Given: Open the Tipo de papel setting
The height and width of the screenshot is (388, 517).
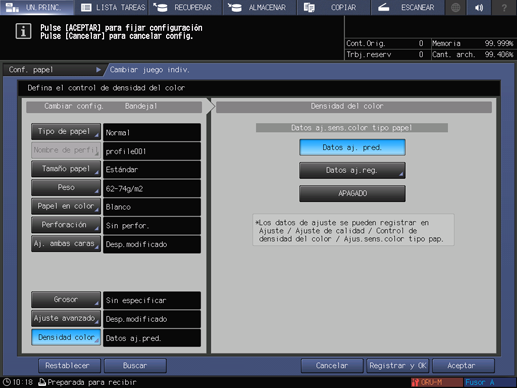Looking at the screenshot, I should pyautogui.click(x=66, y=131).
